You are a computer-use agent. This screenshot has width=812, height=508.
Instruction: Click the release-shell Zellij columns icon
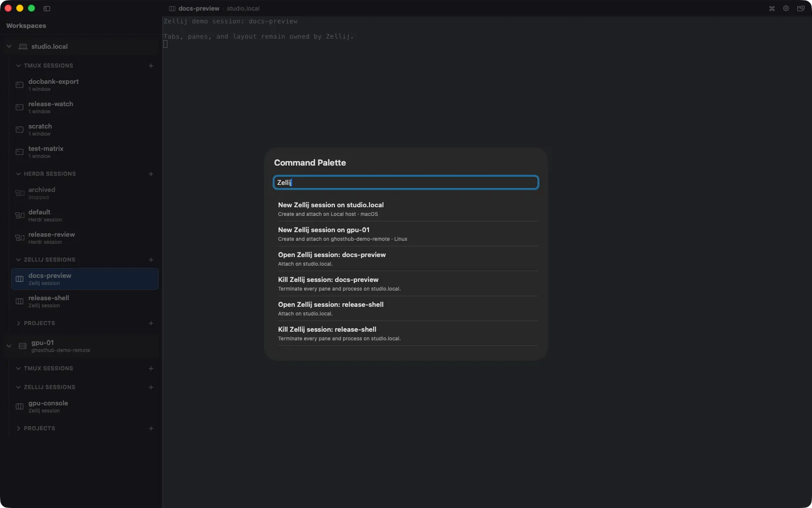pos(20,301)
